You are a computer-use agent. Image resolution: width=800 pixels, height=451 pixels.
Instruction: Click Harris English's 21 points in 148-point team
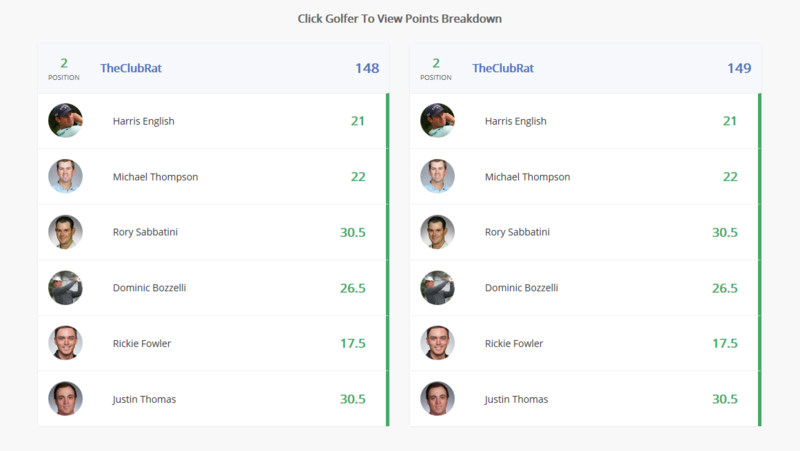(358, 121)
